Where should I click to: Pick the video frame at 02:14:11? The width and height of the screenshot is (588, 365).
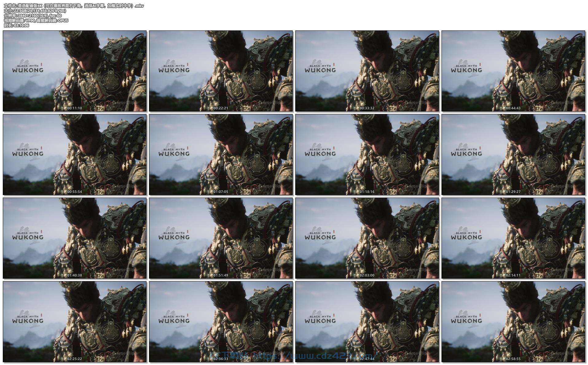tap(513, 238)
